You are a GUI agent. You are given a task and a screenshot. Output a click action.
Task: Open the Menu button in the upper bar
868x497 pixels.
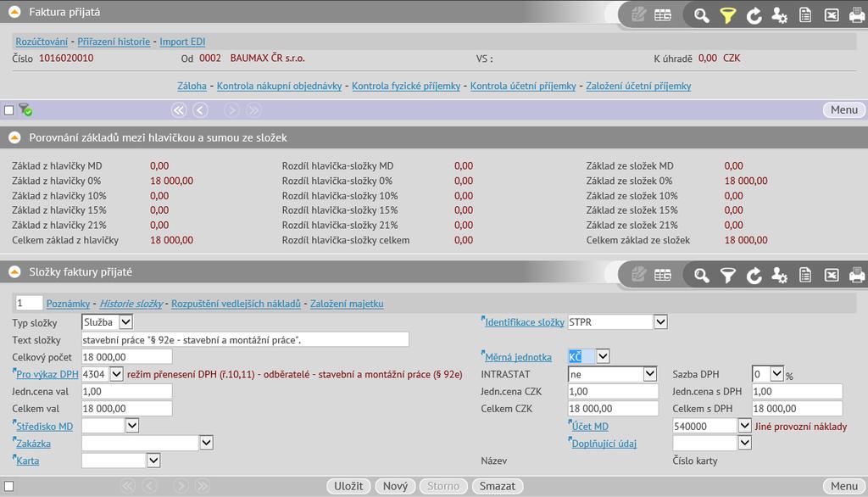(843, 109)
